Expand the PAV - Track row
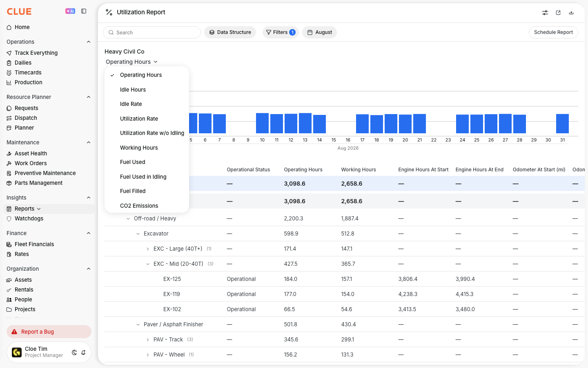The image size is (588, 368). tap(148, 340)
